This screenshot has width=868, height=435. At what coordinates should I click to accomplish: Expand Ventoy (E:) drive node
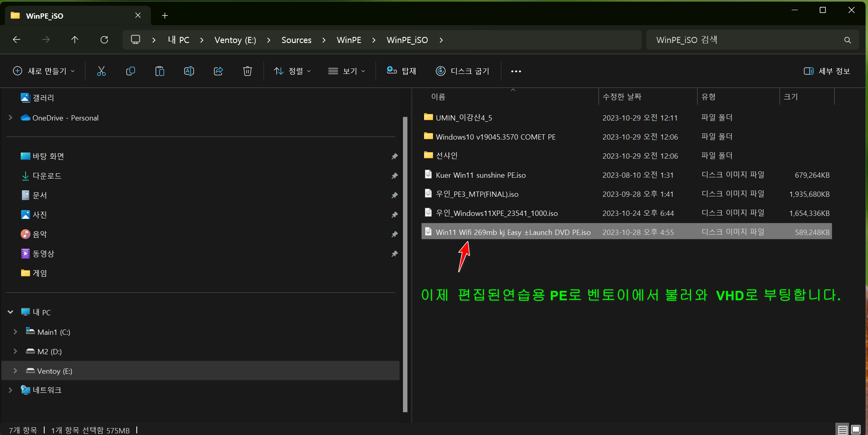point(15,371)
